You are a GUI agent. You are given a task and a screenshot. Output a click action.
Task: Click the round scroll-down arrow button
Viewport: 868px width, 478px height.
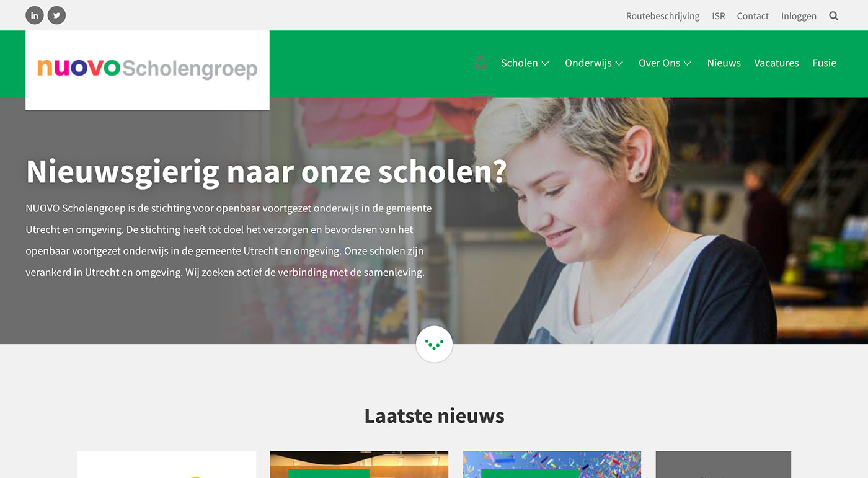click(x=434, y=344)
